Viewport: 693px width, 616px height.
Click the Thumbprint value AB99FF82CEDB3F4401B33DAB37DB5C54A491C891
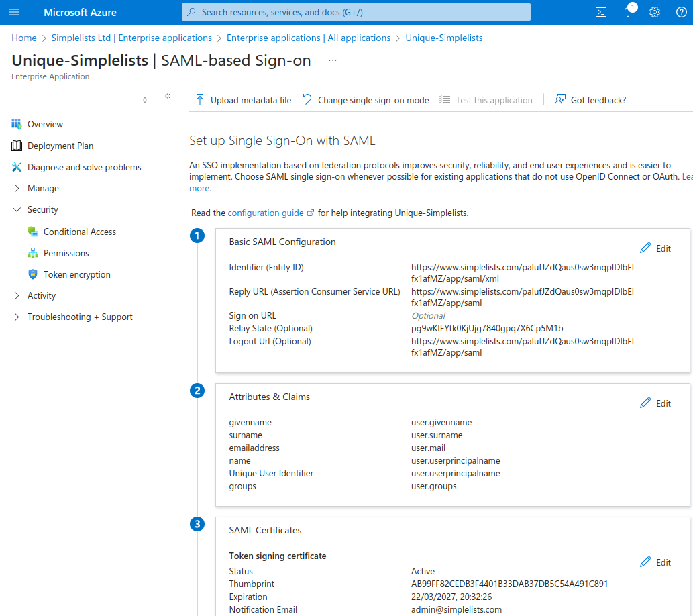tap(510, 584)
